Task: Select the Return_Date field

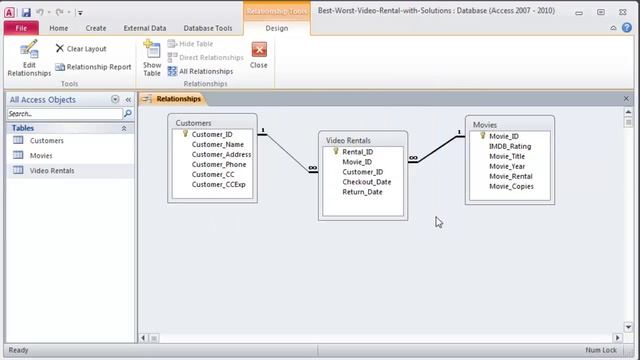Action: tap(363, 192)
